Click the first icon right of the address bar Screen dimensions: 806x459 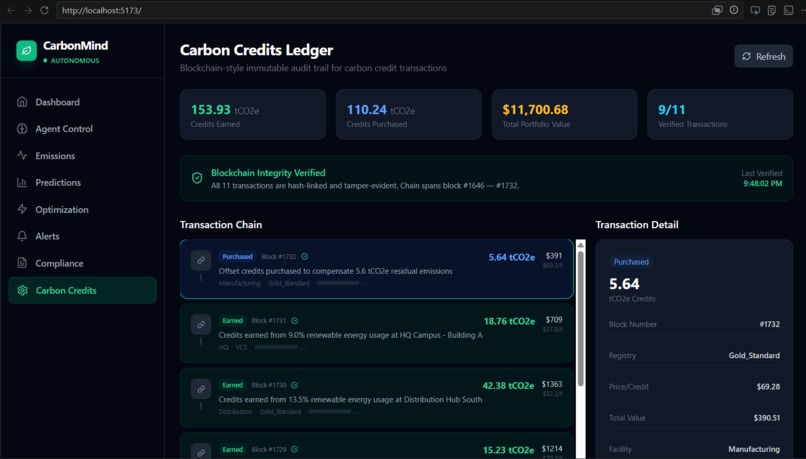pos(755,10)
